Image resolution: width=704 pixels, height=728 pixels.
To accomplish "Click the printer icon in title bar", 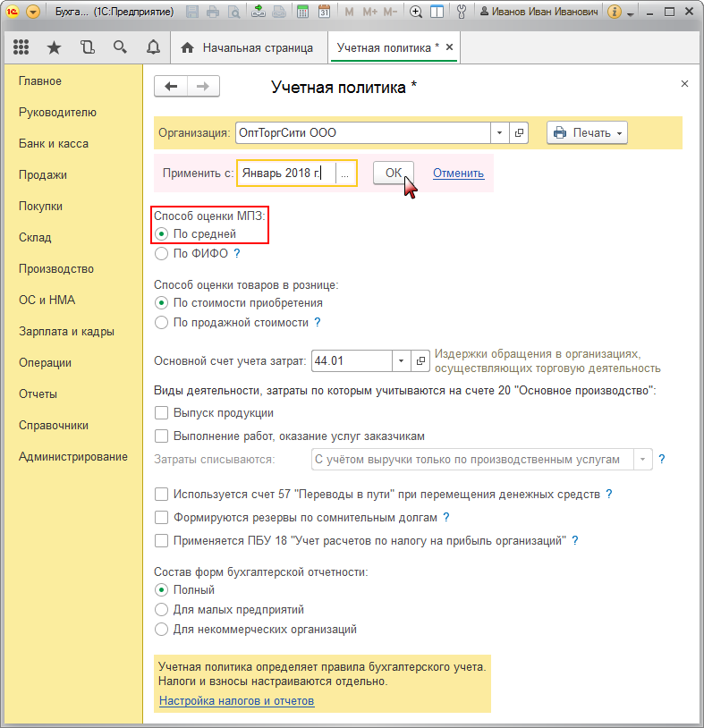I will tap(213, 12).
